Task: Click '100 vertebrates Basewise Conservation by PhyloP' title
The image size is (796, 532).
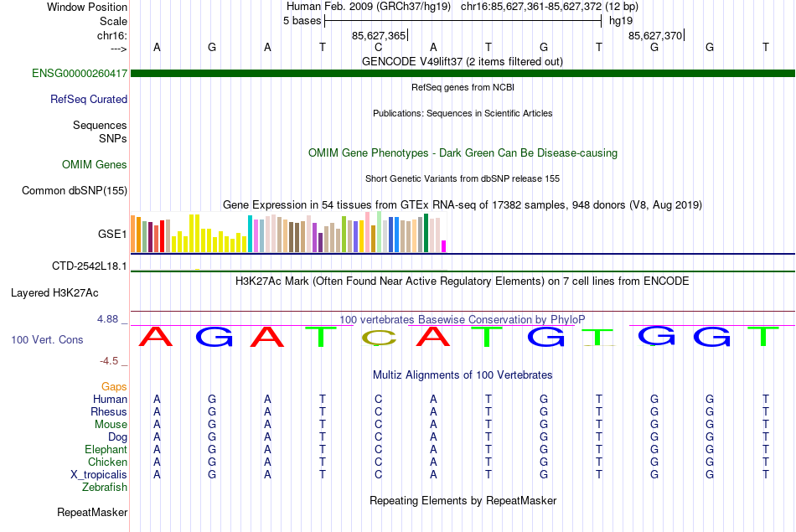Action: pyautogui.click(x=463, y=319)
